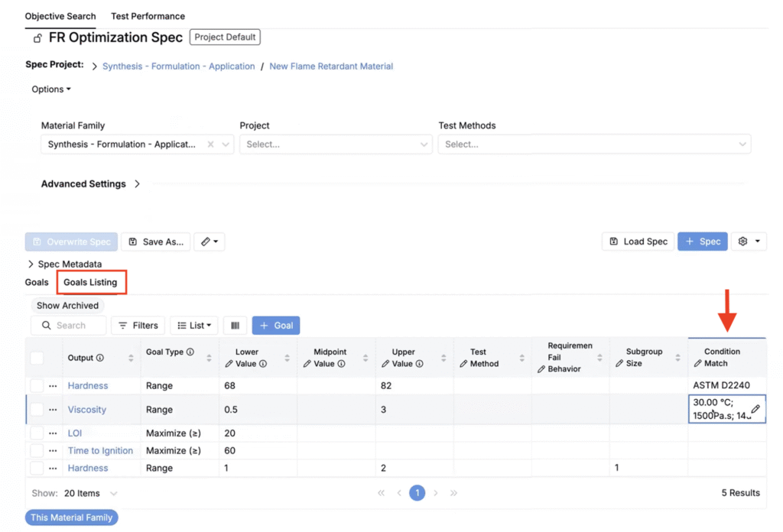
Task: Open the three-dot menu for LOI row
Action: (x=53, y=433)
